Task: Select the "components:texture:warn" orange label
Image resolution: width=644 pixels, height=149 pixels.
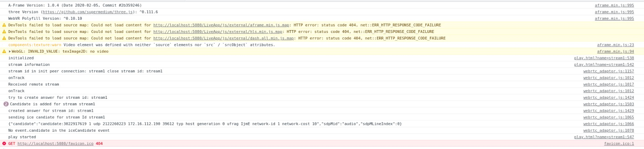Action: pos(35,45)
